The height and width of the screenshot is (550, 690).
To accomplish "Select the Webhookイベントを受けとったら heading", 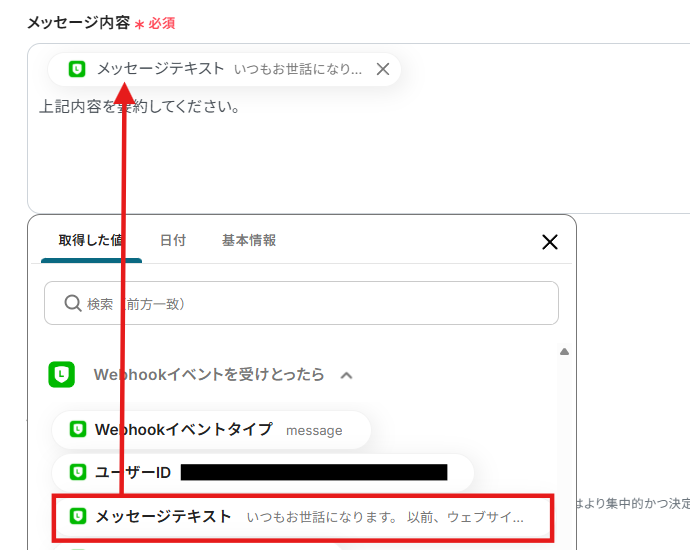I will (209, 374).
